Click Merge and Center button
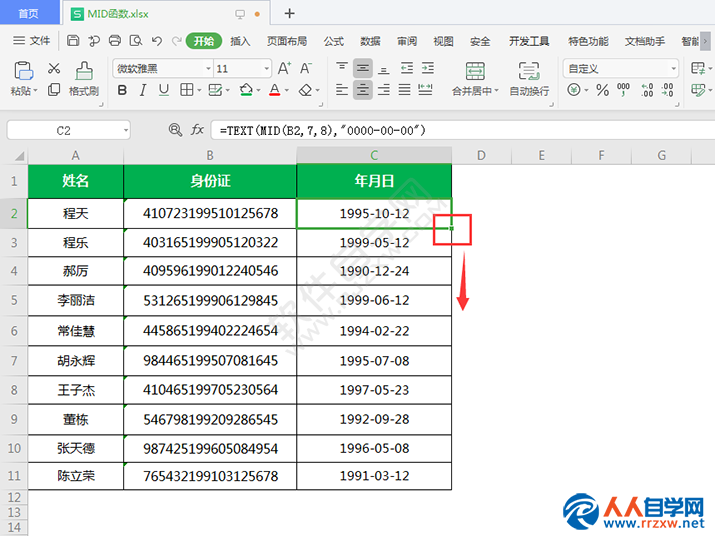 (x=475, y=78)
